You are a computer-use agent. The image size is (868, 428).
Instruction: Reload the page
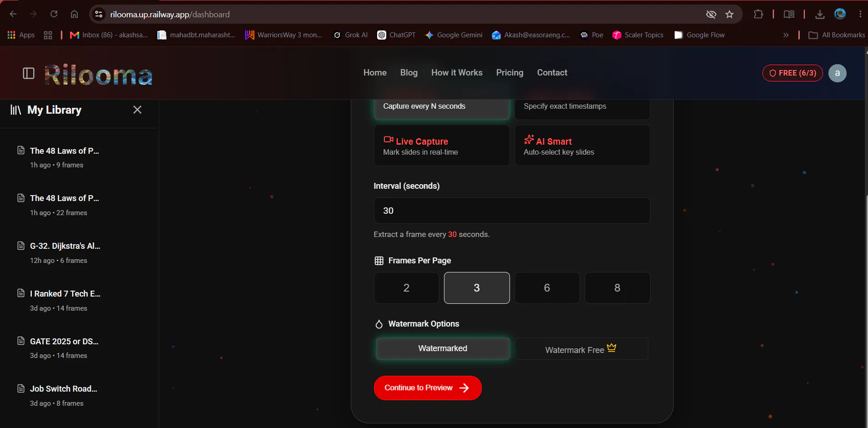point(54,14)
